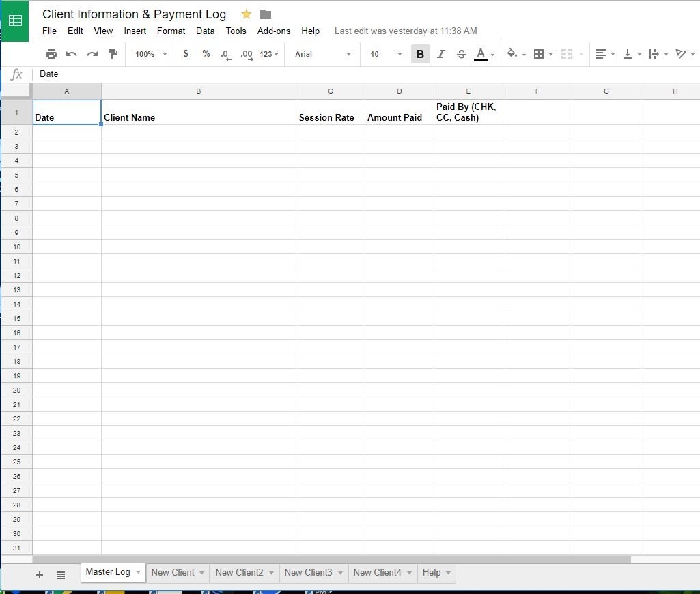Toggle italic formatting button

pyautogui.click(x=440, y=54)
